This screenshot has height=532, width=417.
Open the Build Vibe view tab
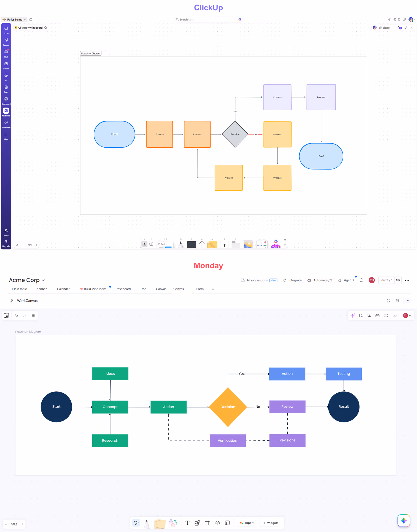(x=93, y=289)
